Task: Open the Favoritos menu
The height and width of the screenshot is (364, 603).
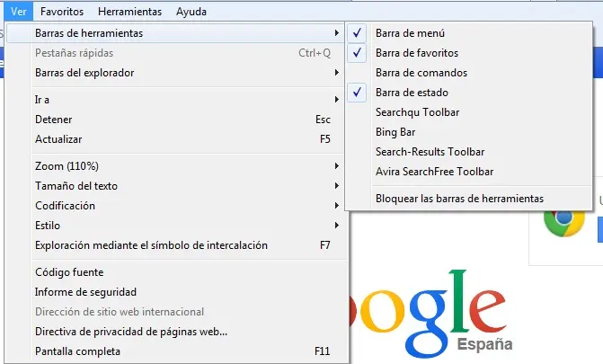Action: tap(62, 12)
